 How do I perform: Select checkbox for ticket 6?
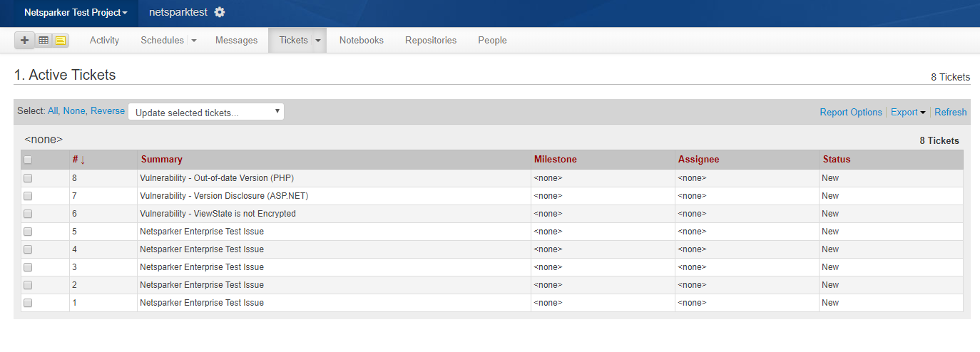point(28,214)
